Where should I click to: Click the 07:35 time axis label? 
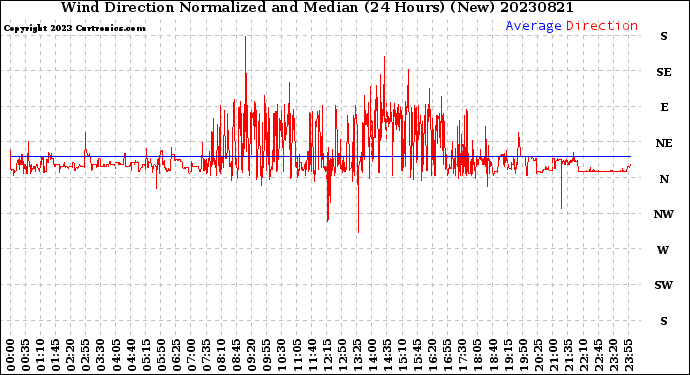coord(206,355)
